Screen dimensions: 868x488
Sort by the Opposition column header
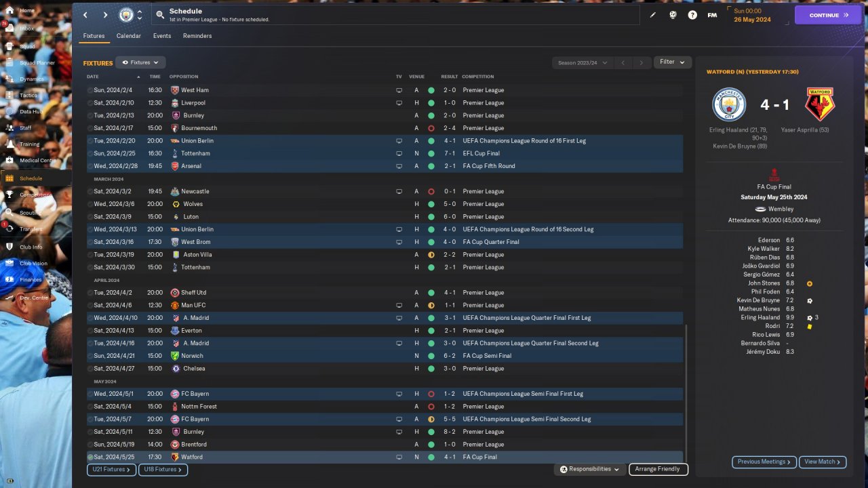[x=184, y=77]
